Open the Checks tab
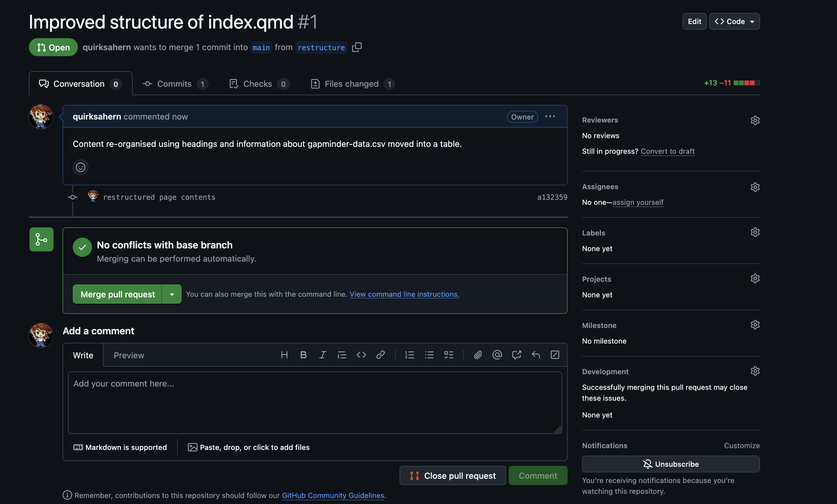Image resolution: width=837 pixels, height=504 pixels. click(x=259, y=83)
